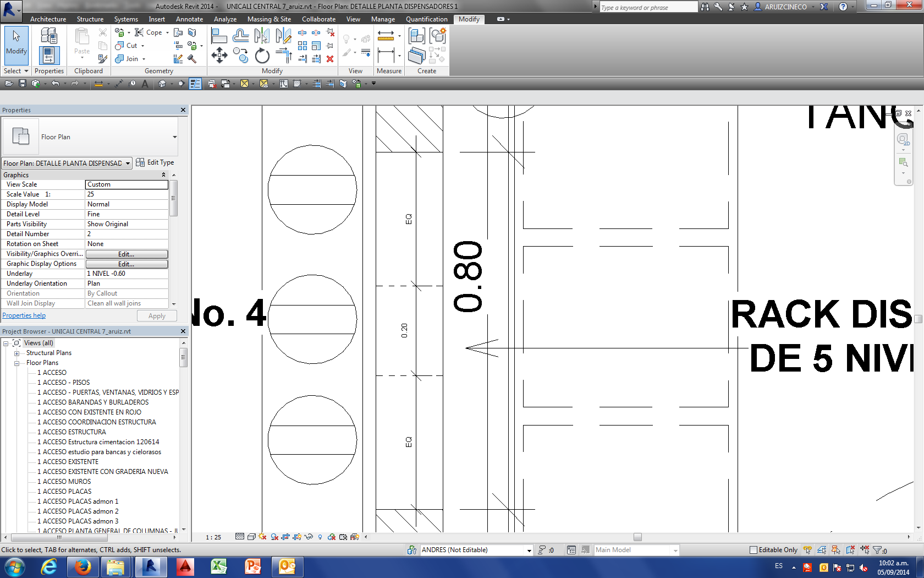The height and width of the screenshot is (578, 924).
Task: Click the horizontal scrollbar thumb of drawing view
Action: [637, 537]
